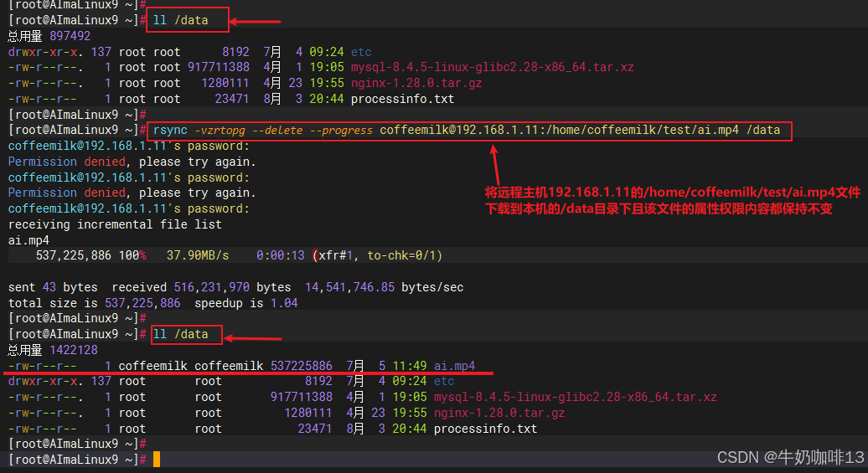Click the transfer progress line showing 37.90MB/s
Screen dimensions: 868x473
point(239,255)
